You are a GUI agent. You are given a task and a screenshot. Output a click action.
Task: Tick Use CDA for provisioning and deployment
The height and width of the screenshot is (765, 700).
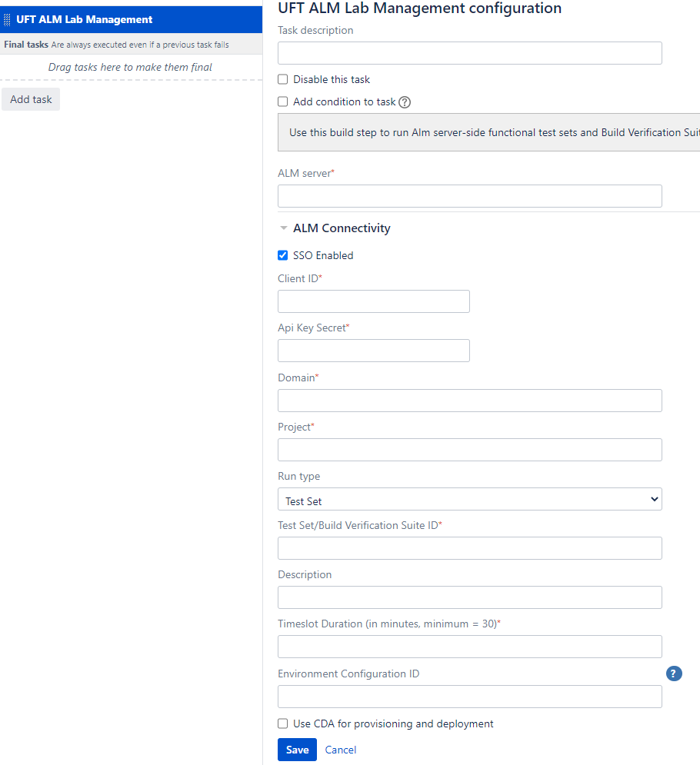283,723
